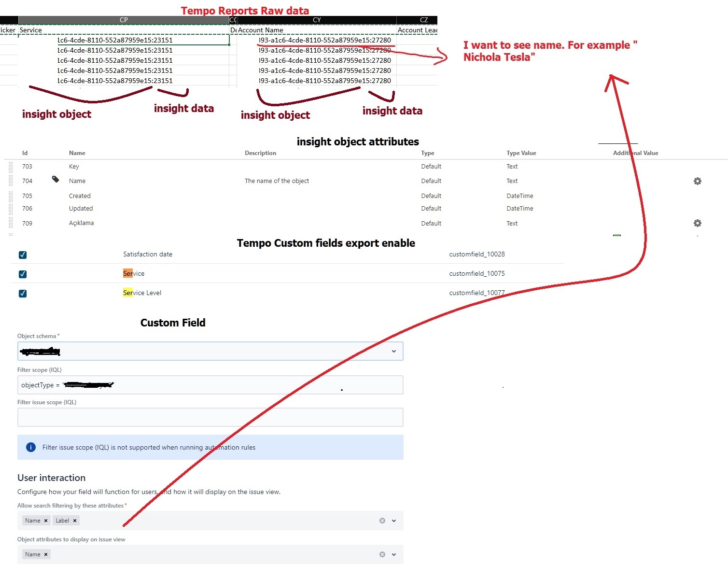Expand the search filtering attributes dropdown
This screenshot has height=566, width=728.
[394, 521]
